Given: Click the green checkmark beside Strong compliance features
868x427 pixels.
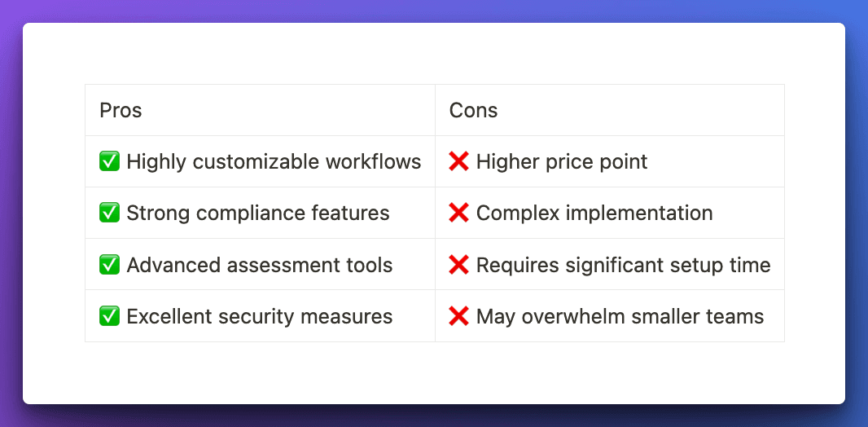Looking at the screenshot, I should coord(109,213).
